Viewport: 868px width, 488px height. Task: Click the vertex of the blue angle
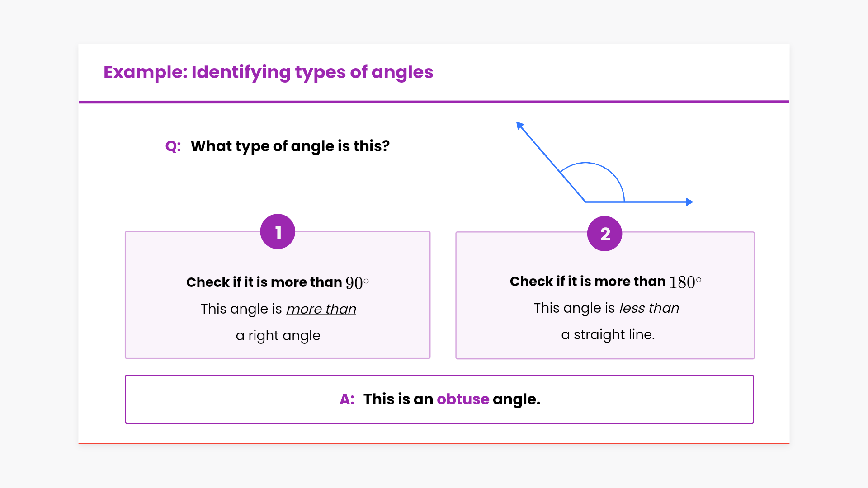[585, 202]
